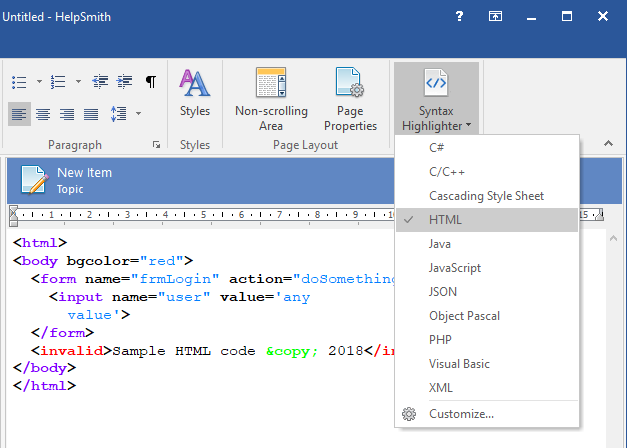This screenshot has width=627, height=448.
Task: Open the Paragraph dialog launcher
Action: [x=157, y=145]
